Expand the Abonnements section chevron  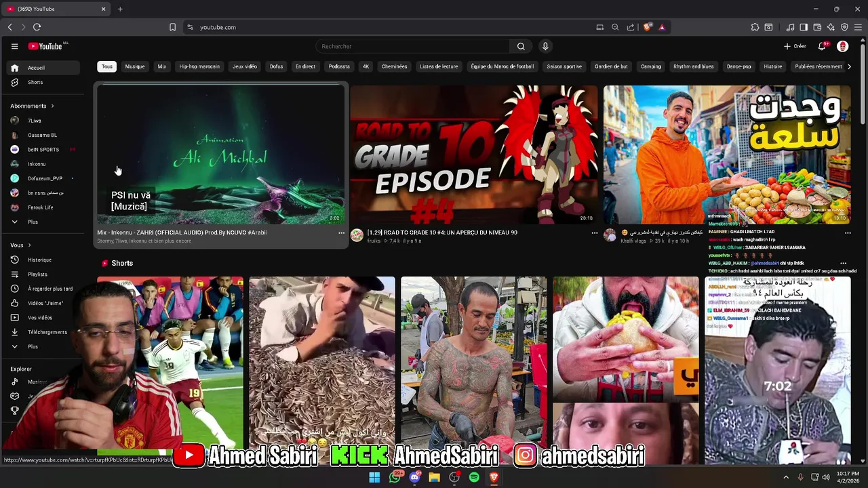(x=52, y=106)
